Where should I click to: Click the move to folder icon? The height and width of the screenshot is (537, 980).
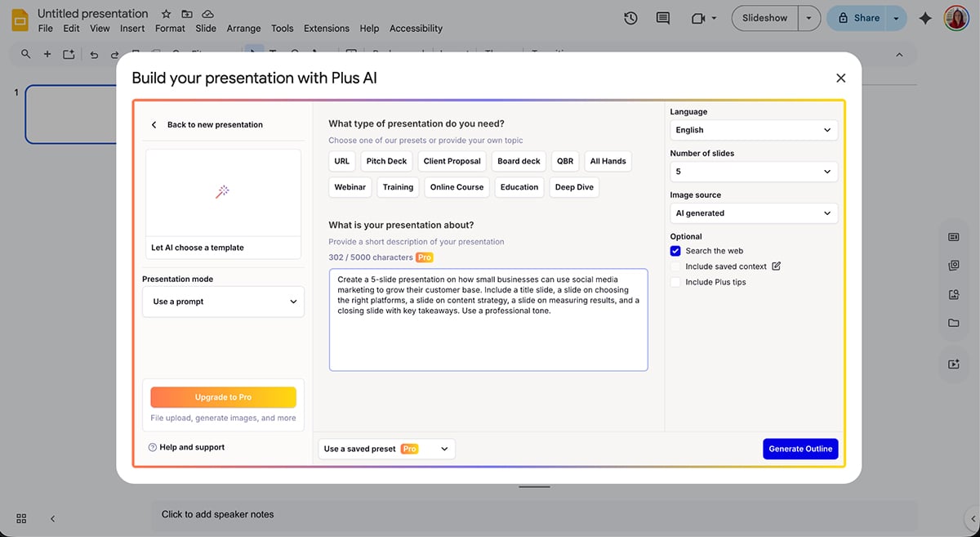click(x=187, y=14)
